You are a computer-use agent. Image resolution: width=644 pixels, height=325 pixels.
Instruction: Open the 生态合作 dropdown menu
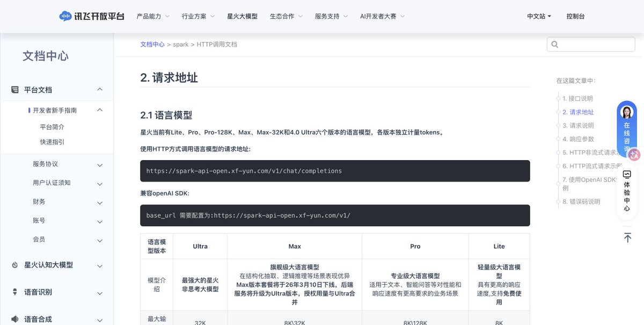[x=286, y=16]
